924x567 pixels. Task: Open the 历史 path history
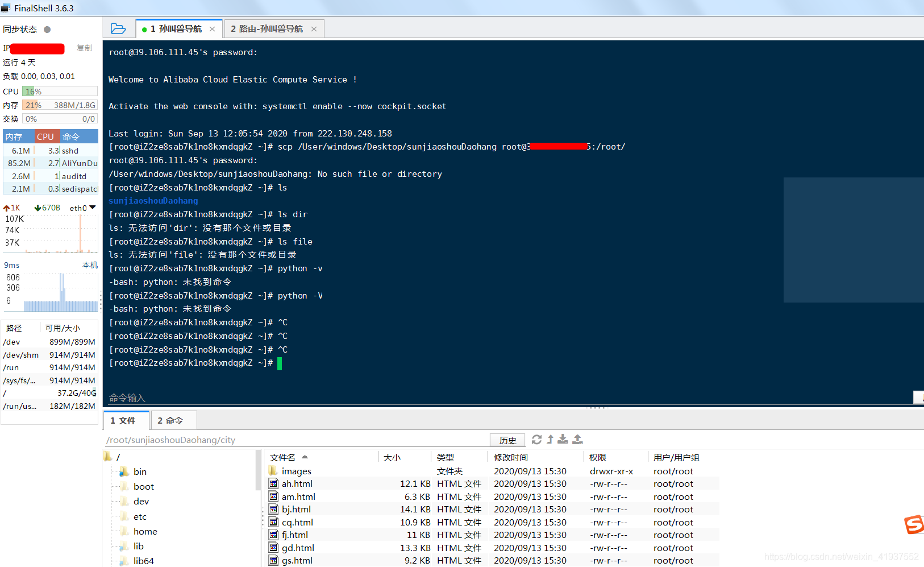507,440
